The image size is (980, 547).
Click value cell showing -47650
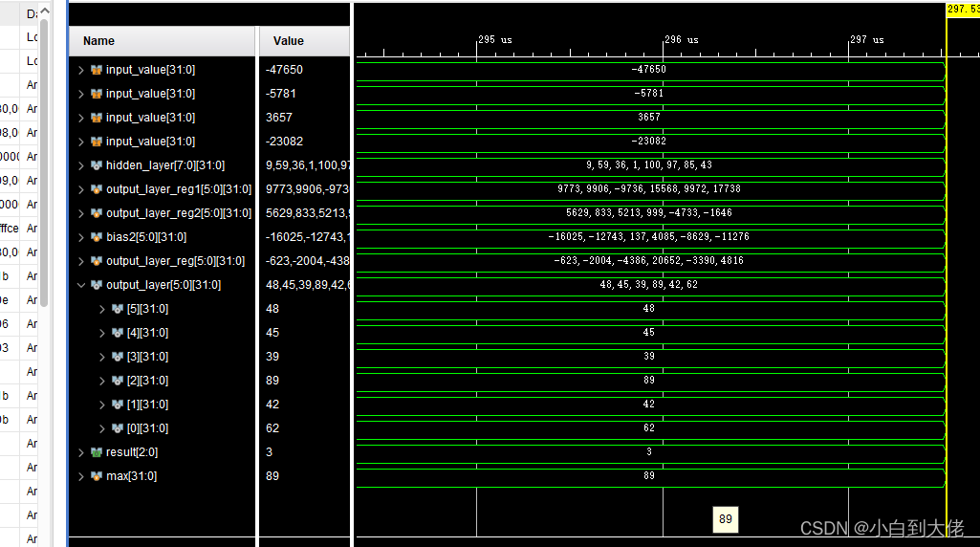pyautogui.click(x=284, y=70)
